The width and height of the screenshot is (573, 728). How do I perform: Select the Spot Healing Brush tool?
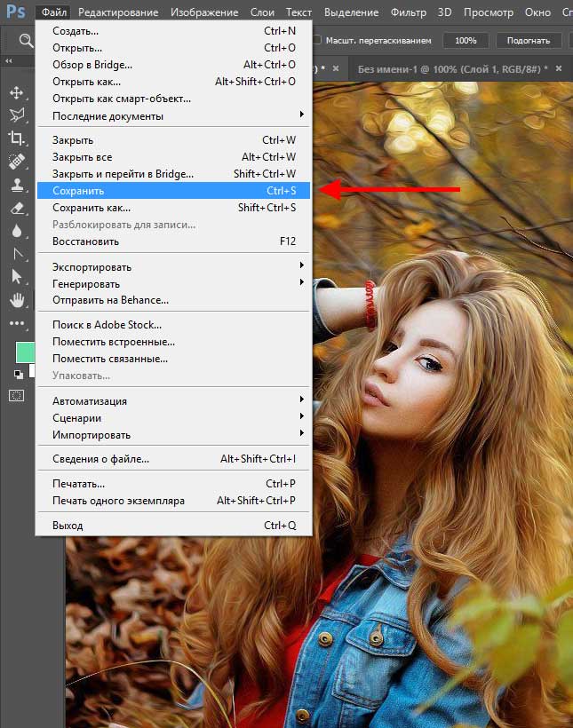tap(17, 161)
